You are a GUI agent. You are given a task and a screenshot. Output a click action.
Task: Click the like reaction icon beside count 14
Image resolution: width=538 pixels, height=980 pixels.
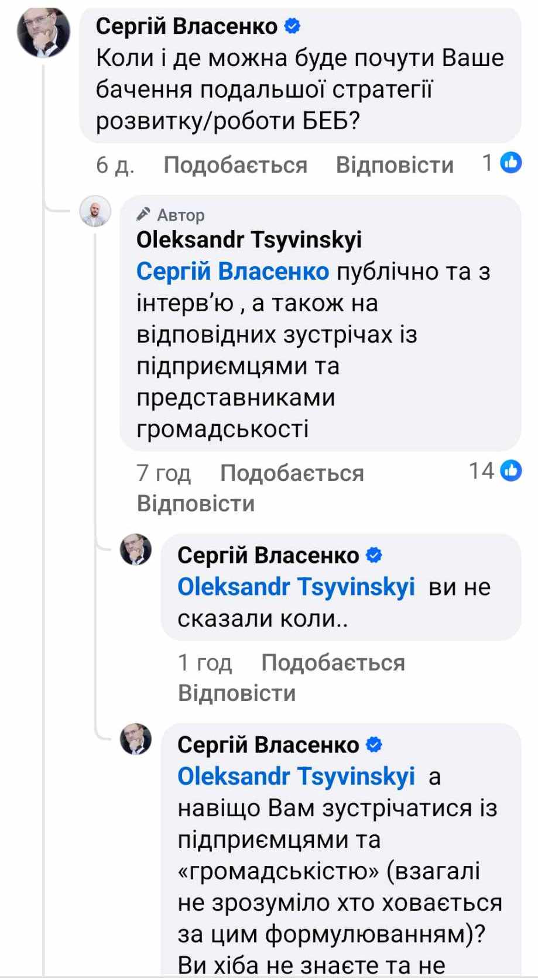click(x=511, y=470)
